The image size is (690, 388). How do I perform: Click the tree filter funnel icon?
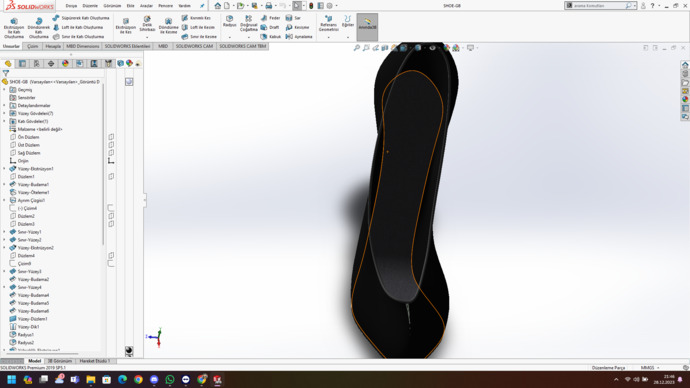6,73
